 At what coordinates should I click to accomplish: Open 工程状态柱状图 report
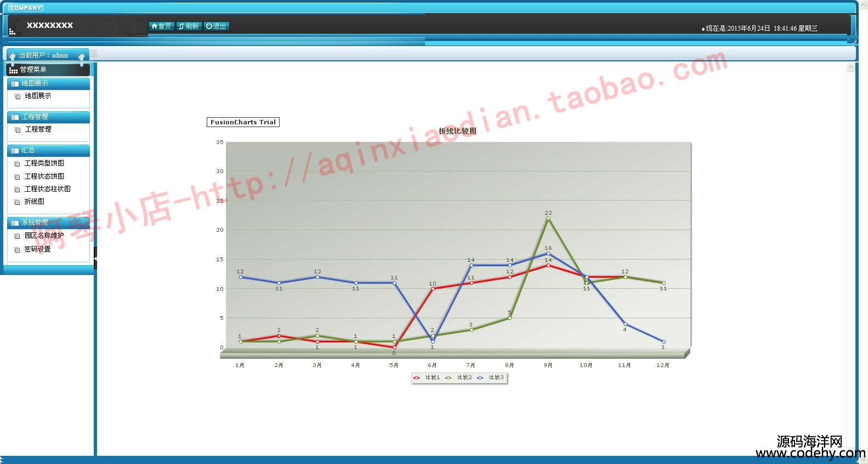coord(47,189)
